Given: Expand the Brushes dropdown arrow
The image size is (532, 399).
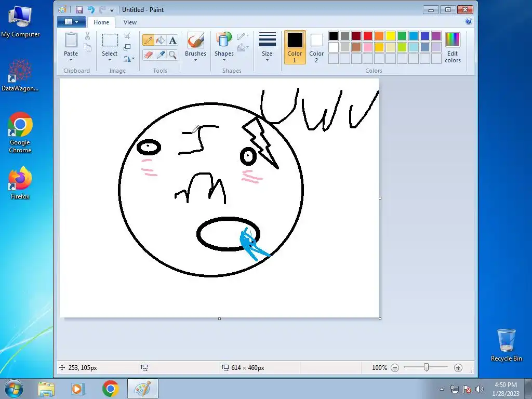Looking at the screenshot, I should point(195,60).
